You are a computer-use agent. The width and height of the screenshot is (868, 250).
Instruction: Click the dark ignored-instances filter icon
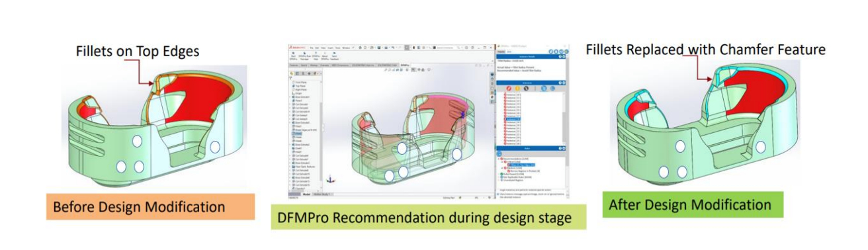(526, 88)
